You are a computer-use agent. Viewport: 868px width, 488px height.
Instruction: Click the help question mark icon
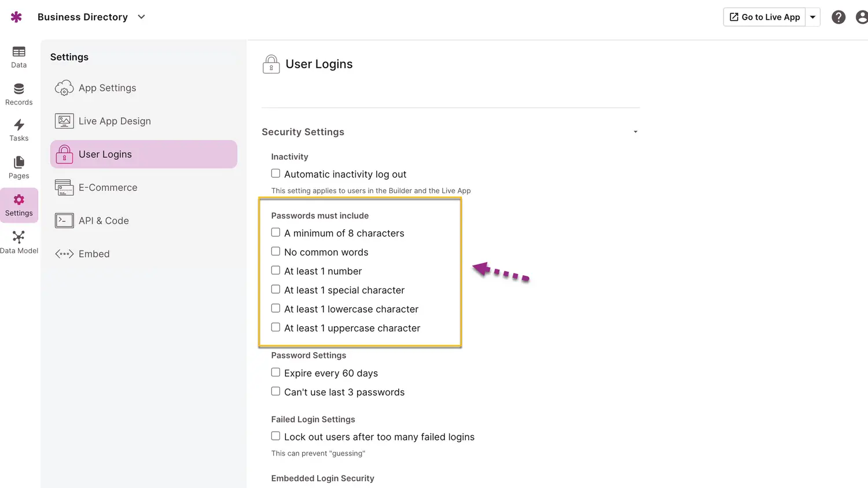tap(838, 17)
